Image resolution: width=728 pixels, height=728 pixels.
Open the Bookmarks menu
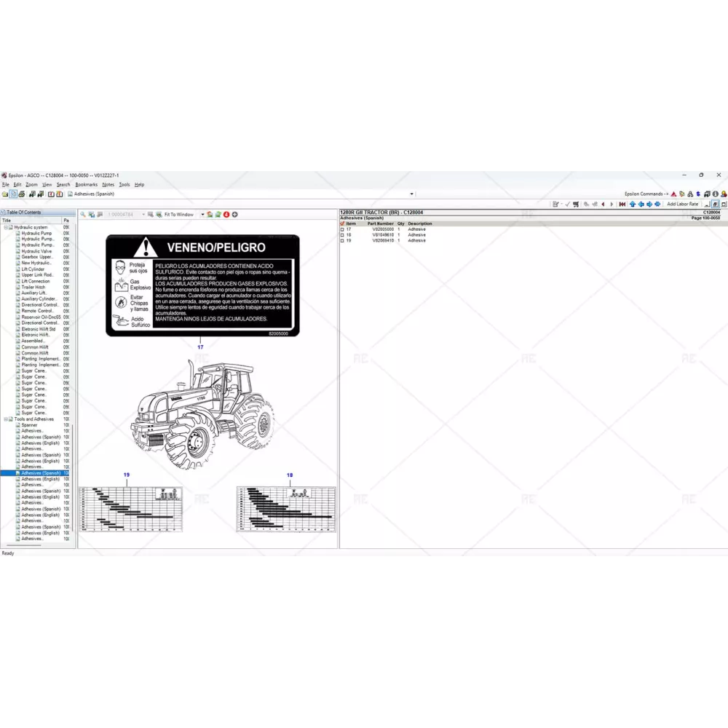(x=86, y=185)
